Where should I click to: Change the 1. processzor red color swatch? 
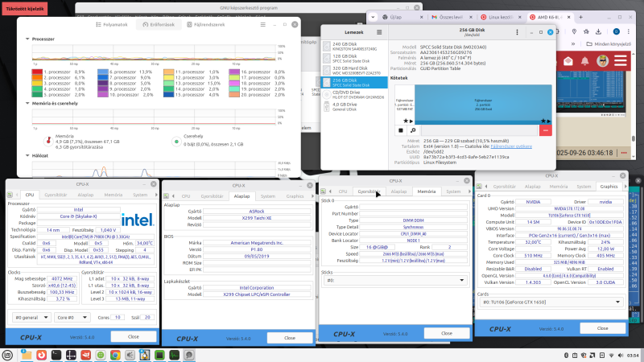pos(37,72)
